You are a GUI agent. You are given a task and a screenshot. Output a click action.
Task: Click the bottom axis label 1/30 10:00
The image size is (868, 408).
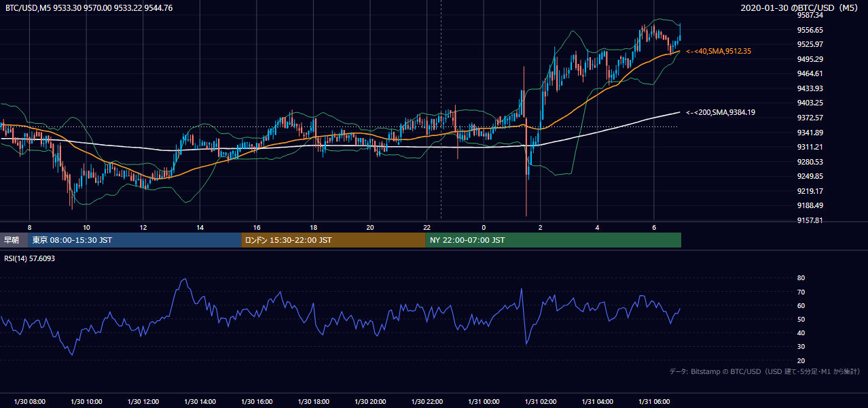[86, 402]
